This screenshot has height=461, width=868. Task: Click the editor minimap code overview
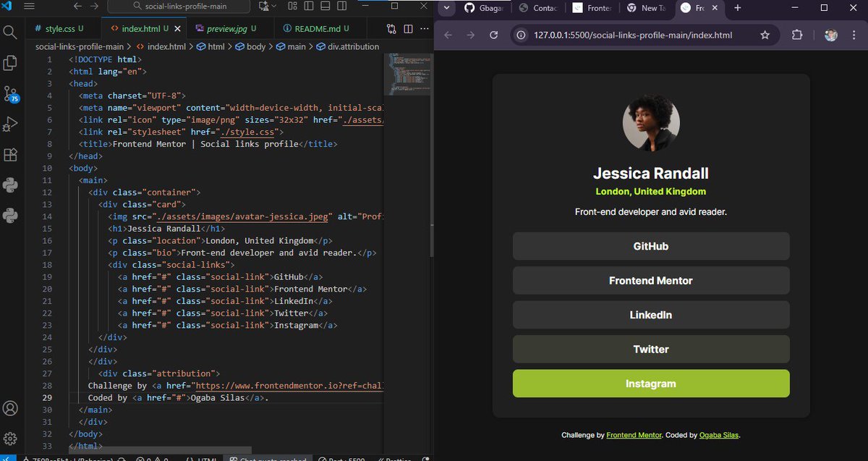tap(407, 74)
